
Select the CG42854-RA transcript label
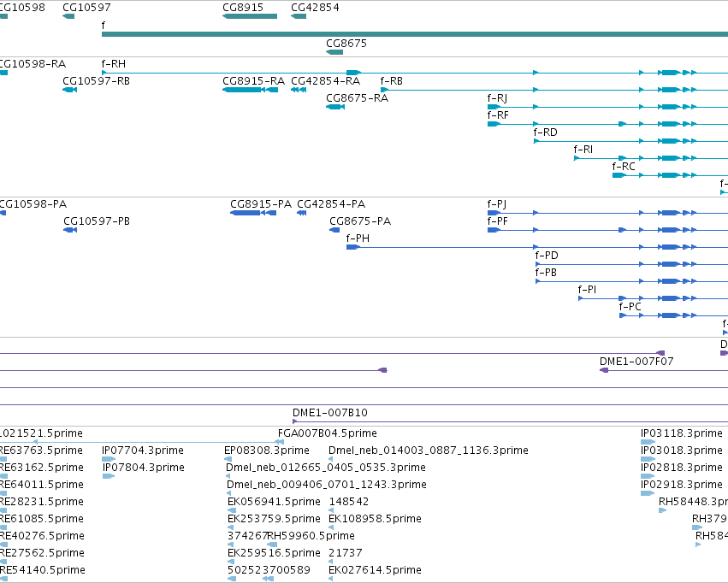(x=325, y=81)
